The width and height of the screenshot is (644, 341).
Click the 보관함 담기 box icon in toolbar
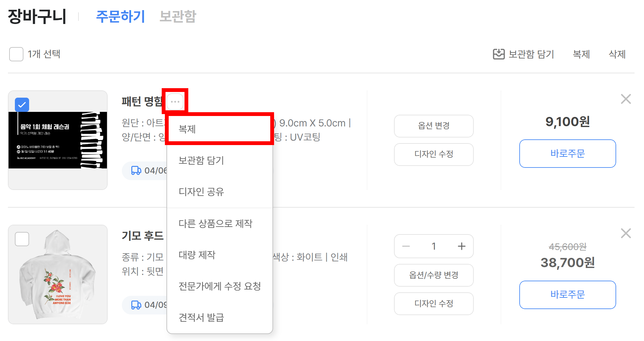tap(499, 54)
